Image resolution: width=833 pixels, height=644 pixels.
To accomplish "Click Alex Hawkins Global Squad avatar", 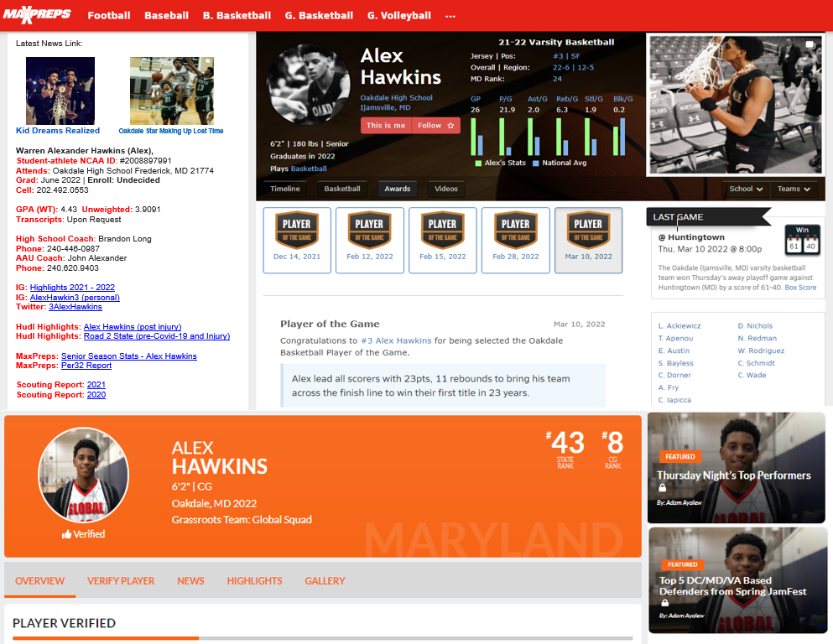I will pos(83,475).
